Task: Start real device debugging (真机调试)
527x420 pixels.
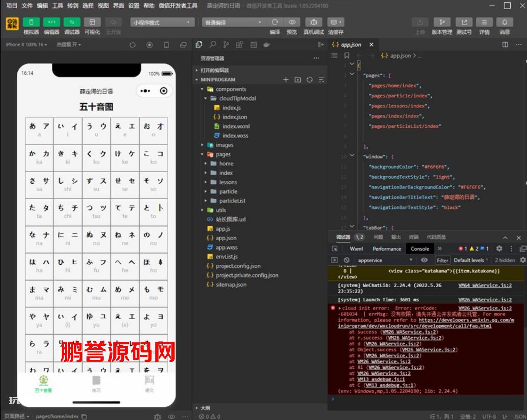Action: [x=314, y=22]
